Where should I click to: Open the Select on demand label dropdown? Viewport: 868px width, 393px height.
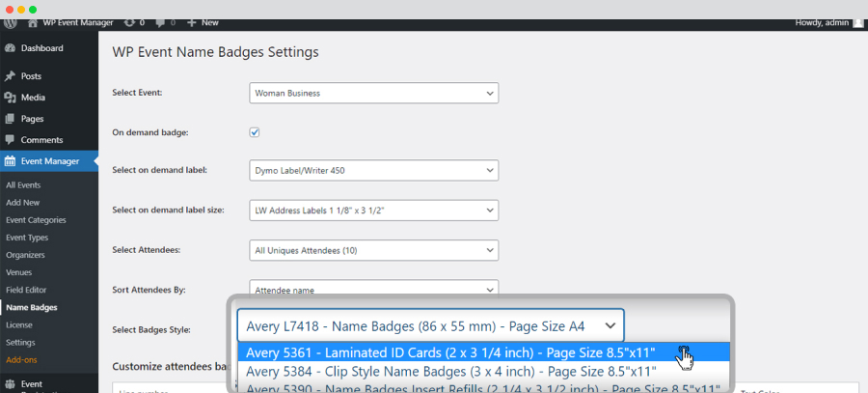pyautogui.click(x=373, y=171)
